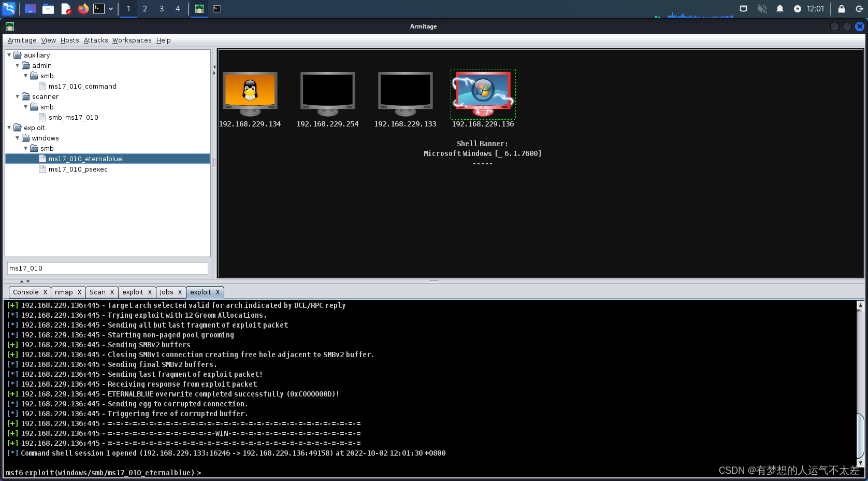Open the View menu
The image size is (868, 481).
(49, 40)
